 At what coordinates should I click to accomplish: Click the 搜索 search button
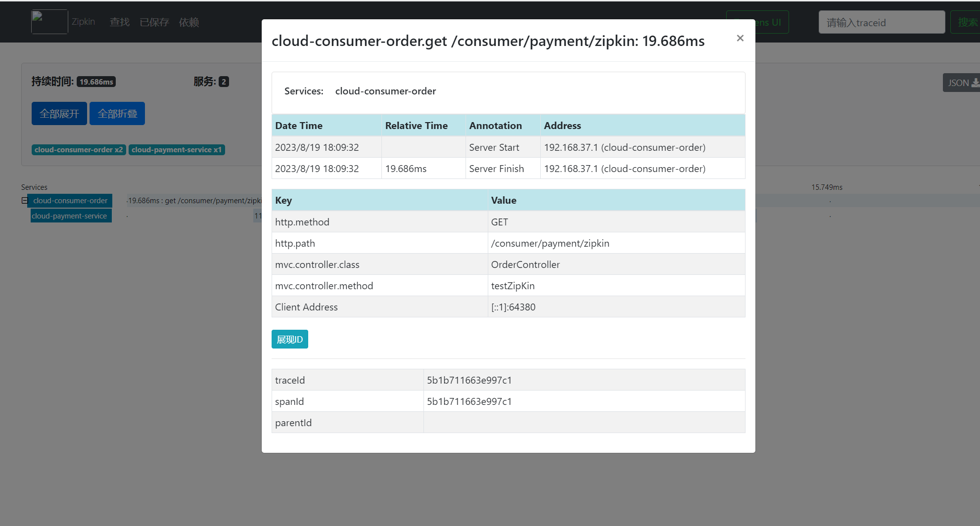966,22
